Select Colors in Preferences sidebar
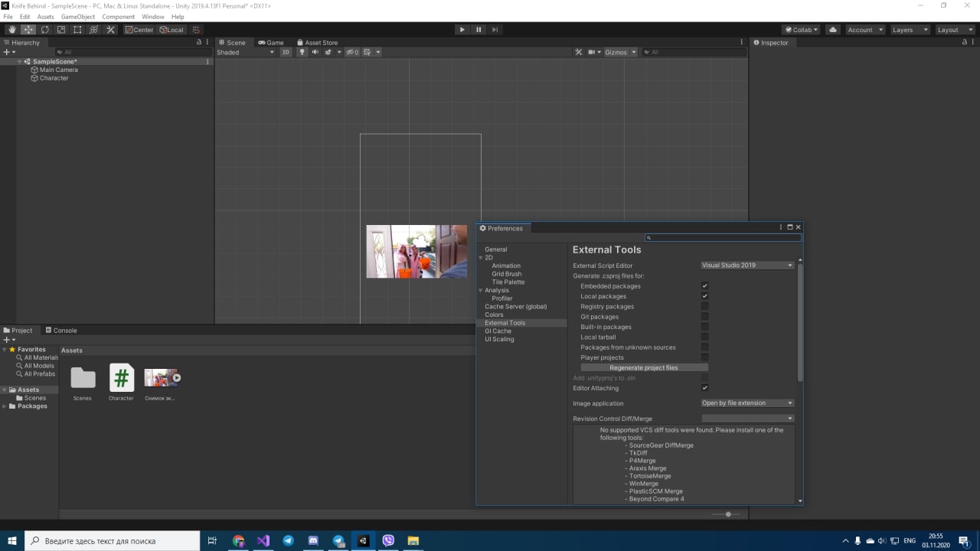This screenshot has height=551, width=980. click(494, 315)
